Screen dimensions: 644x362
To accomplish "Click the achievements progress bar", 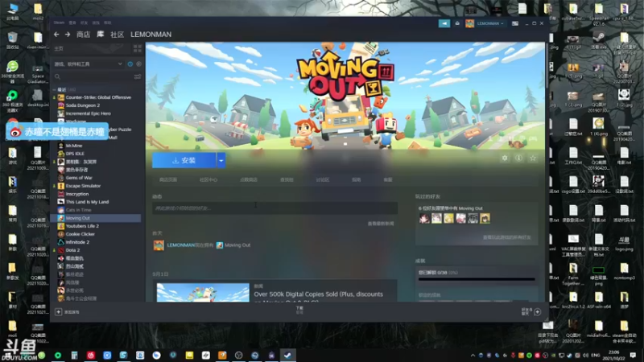I will (477, 279).
